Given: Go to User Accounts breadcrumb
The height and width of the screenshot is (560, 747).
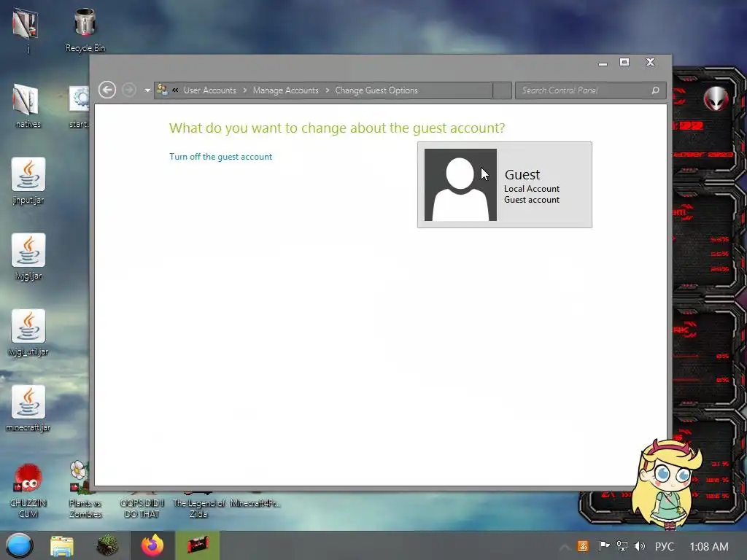Looking at the screenshot, I should coord(209,90).
